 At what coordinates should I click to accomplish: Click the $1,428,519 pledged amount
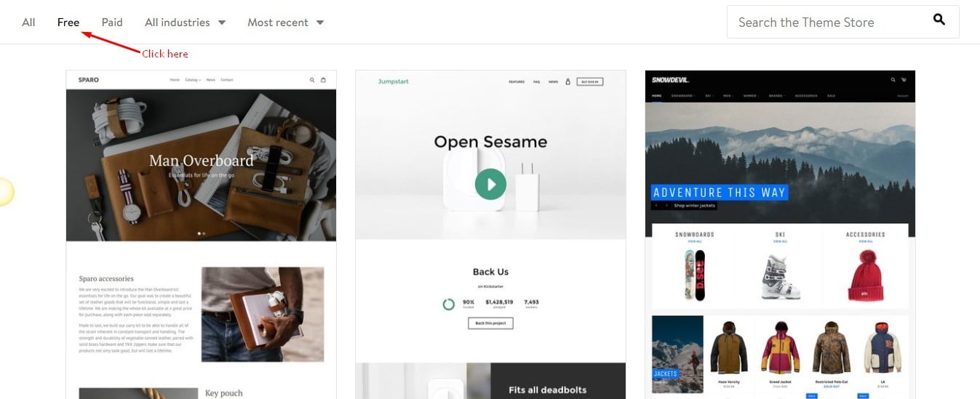(x=499, y=302)
